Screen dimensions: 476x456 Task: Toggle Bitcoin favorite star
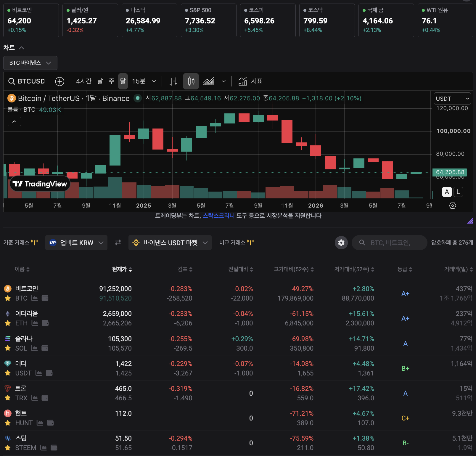pos(8,298)
